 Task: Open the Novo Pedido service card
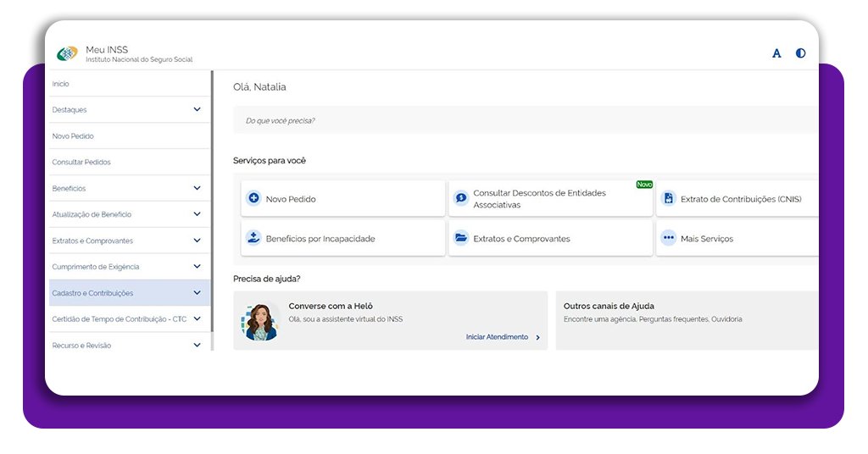pos(342,198)
